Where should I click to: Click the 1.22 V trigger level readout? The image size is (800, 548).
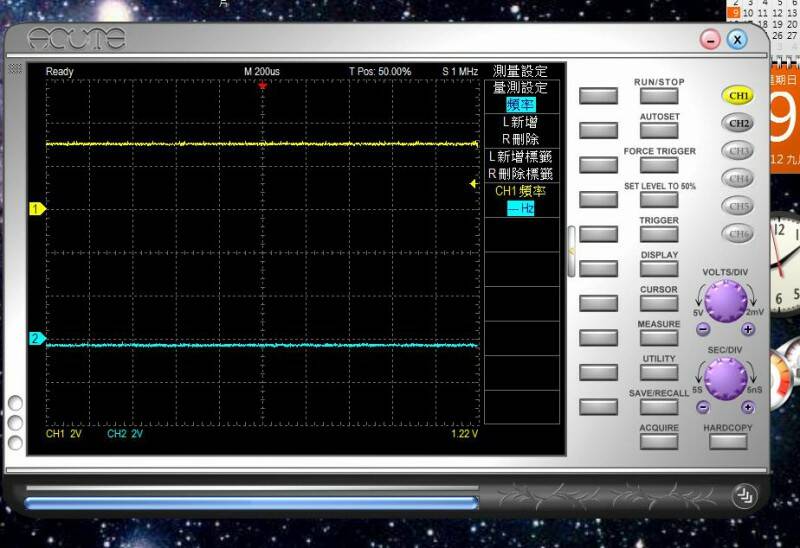464,434
